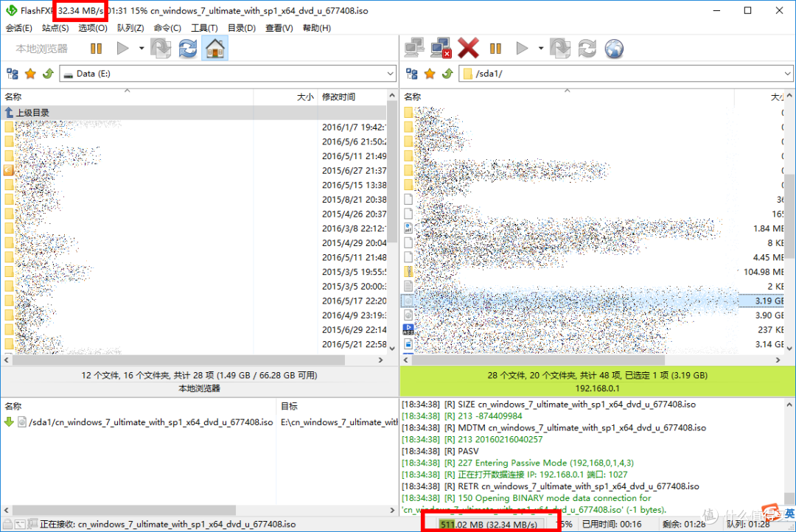Screen dimensions: 796x532
Task: Select local folder dated 2016/1/7 19:42
Action: pos(194,127)
